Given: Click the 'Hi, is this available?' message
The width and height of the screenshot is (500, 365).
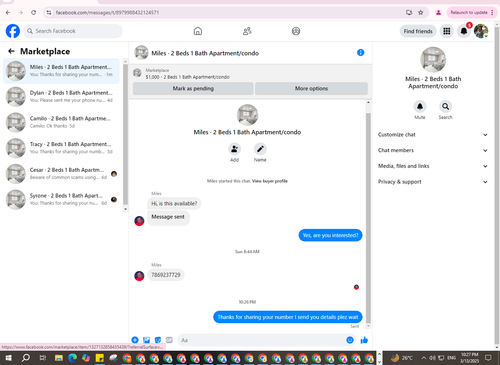Looking at the screenshot, I should 174,203.
